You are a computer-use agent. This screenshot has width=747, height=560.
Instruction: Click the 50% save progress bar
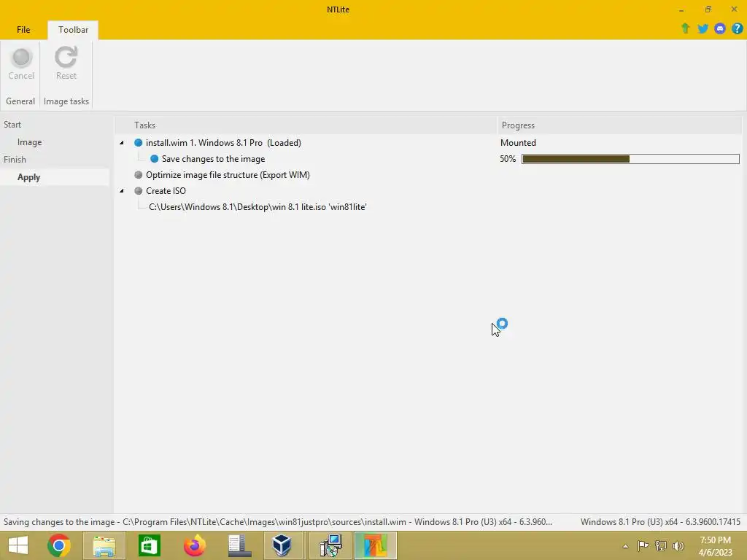pyautogui.click(x=630, y=158)
